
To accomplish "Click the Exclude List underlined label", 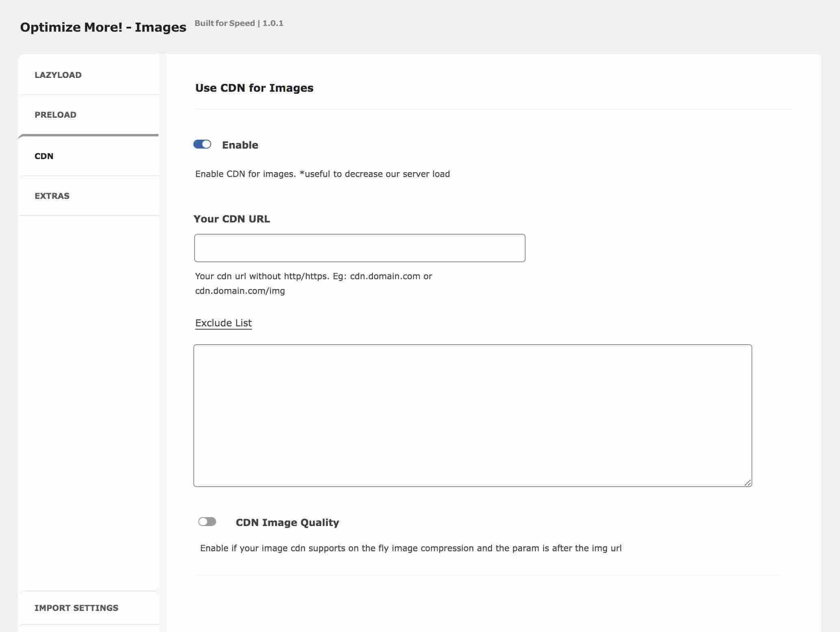I will 223,323.
